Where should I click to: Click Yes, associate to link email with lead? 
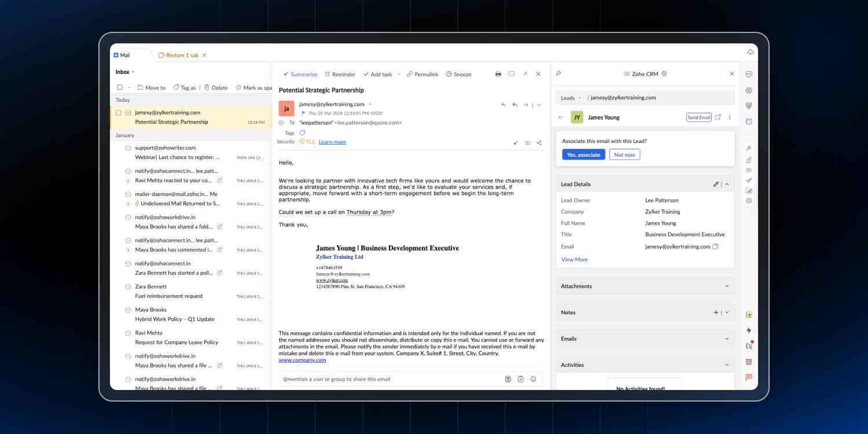583,155
